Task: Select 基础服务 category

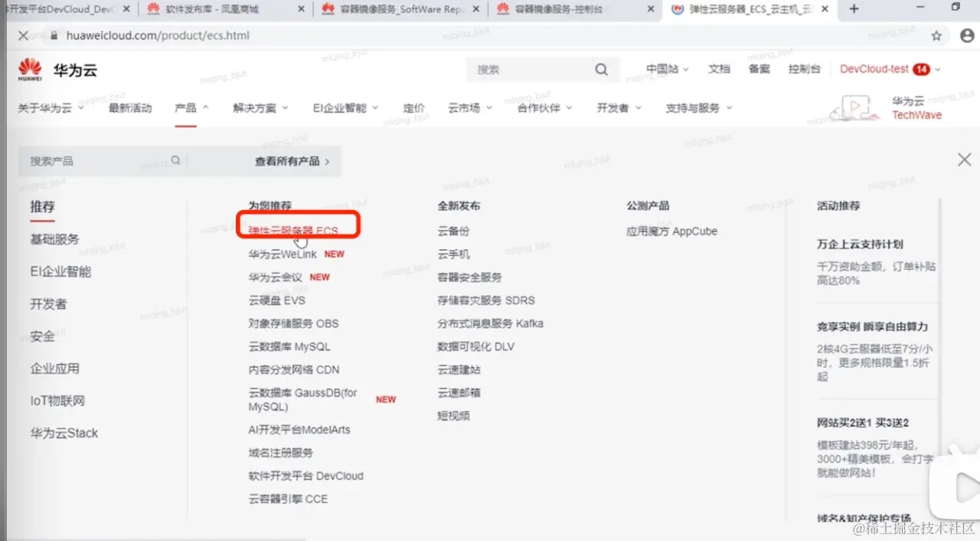Action: (54, 239)
